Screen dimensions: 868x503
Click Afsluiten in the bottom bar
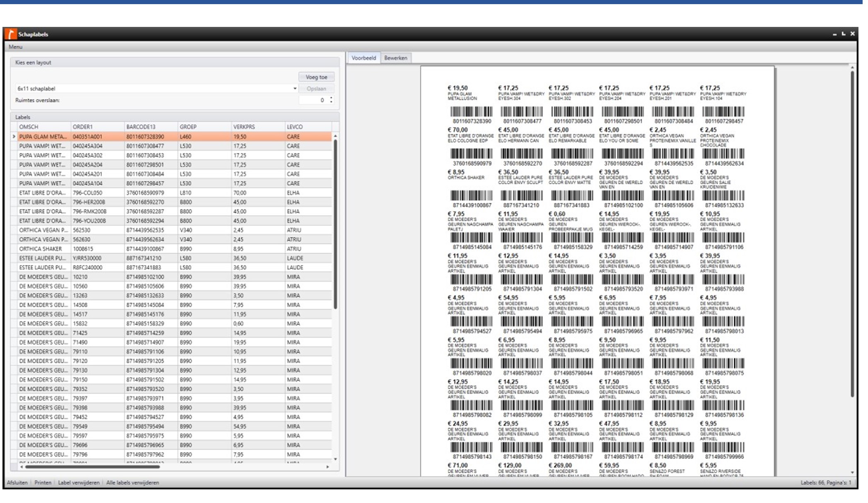[x=17, y=483]
